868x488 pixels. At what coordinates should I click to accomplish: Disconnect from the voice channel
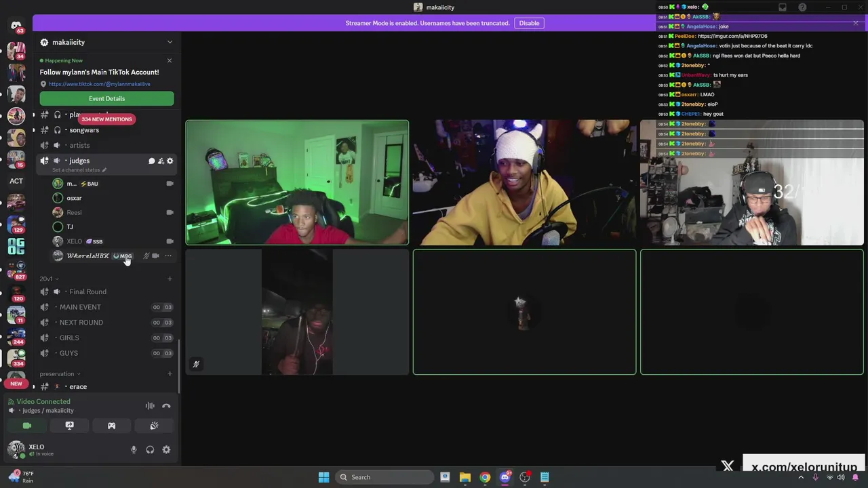(x=166, y=406)
